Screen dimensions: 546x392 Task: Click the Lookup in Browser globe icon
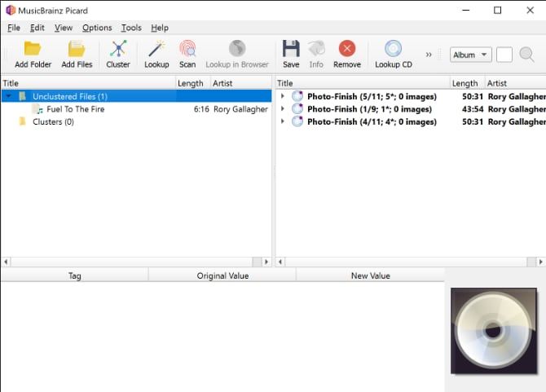[237, 48]
